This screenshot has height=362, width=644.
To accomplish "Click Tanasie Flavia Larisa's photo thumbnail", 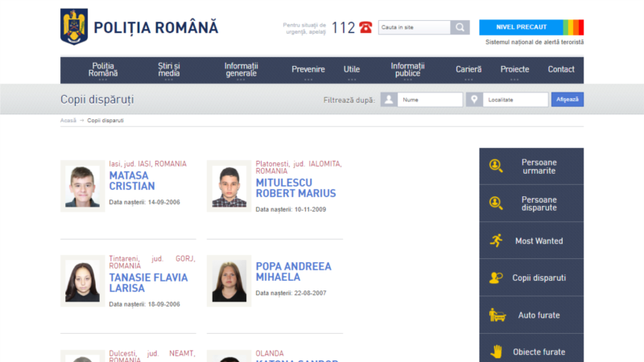I will [x=83, y=281].
